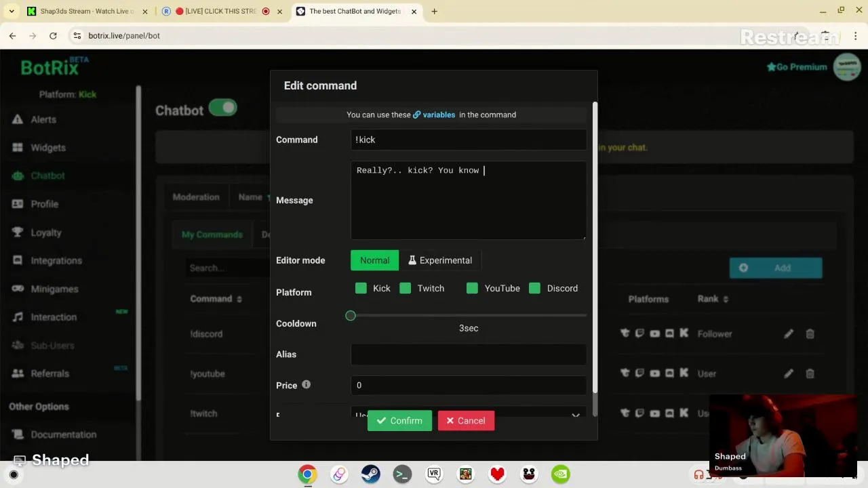Click the Add command button
This screenshot has height=488, width=868.
tap(776, 268)
